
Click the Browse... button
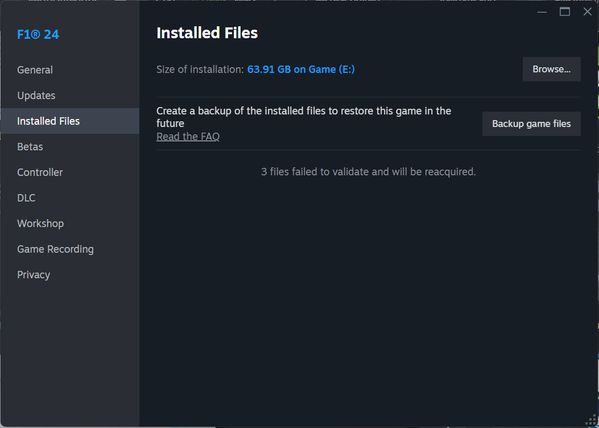tap(552, 69)
